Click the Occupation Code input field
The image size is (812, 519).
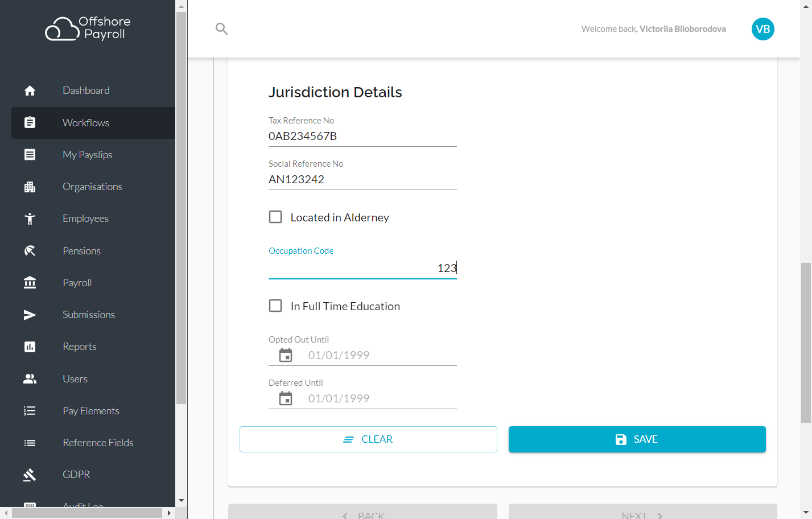pos(362,268)
